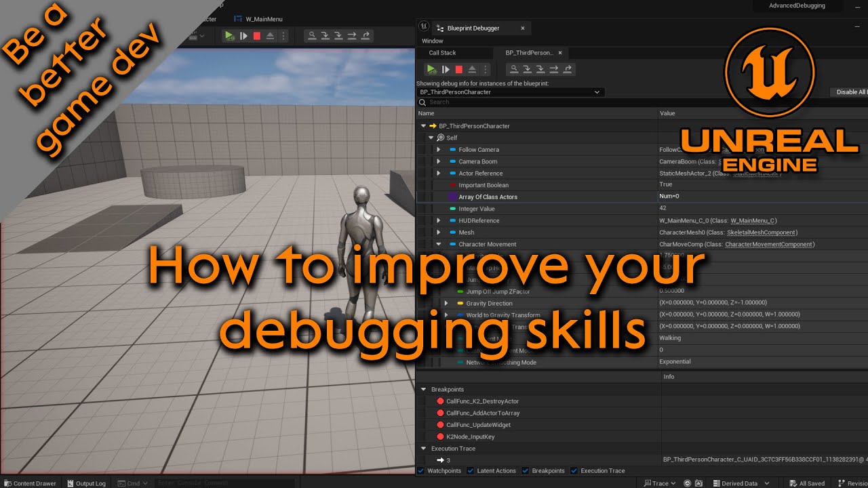Click straight right-arrow step in Blueprint Debugger
The image size is (868, 488).
[554, 69]
